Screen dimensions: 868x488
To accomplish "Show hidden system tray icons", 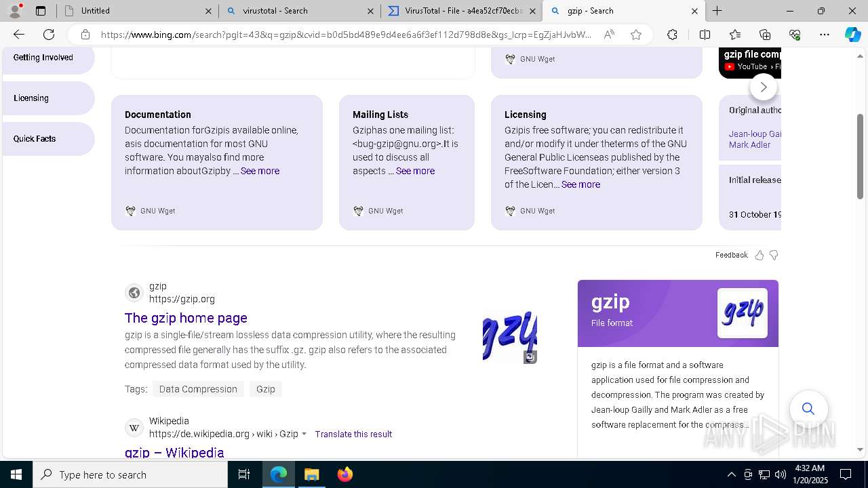I will coord(731,474).
